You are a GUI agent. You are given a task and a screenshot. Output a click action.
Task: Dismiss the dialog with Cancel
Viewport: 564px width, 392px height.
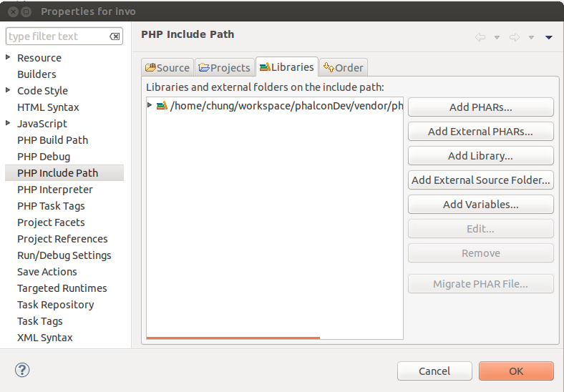[434, 371]
